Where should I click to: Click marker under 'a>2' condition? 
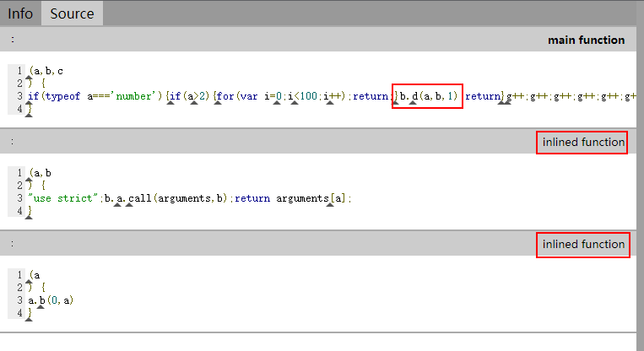coord(194,103)
